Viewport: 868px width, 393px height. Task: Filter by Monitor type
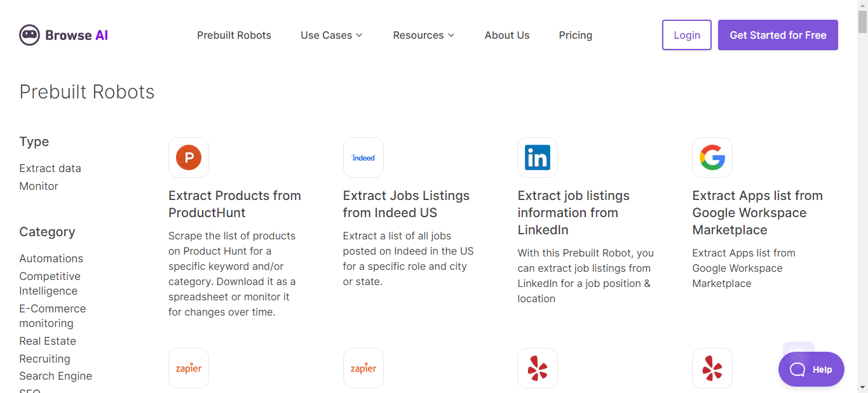39,186
